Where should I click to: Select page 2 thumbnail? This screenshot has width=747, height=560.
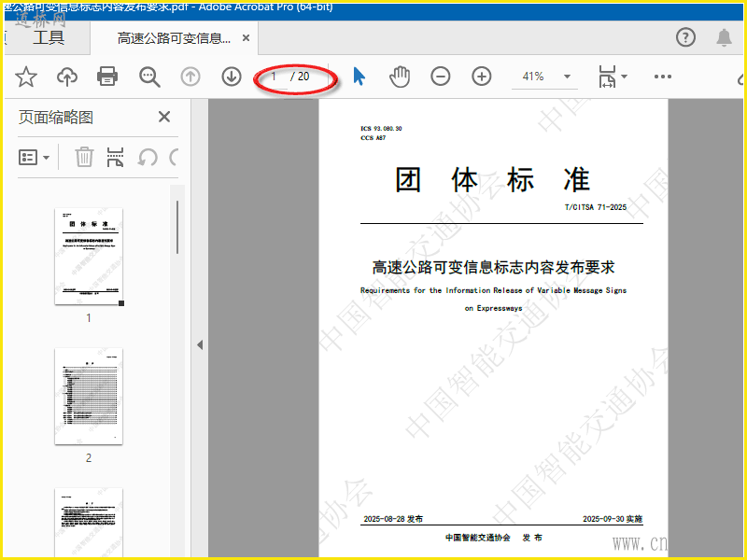[x=89, y=396]
